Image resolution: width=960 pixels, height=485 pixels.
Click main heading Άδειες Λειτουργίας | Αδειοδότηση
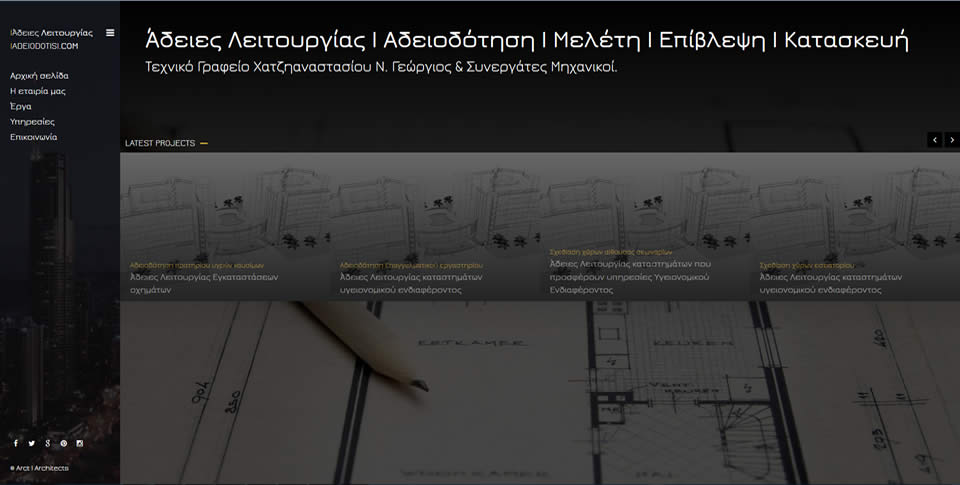tap(527, 40)
